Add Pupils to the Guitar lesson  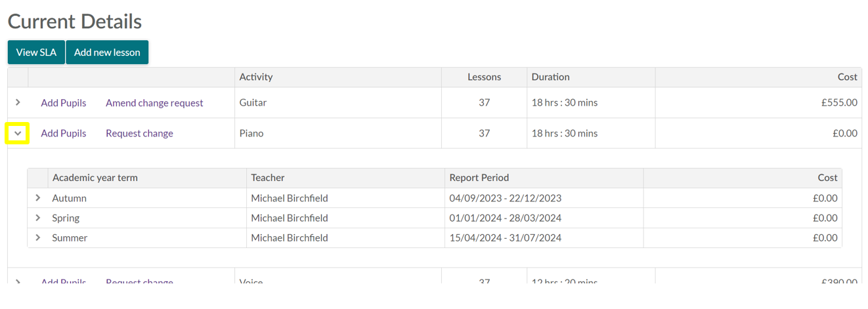64,103
